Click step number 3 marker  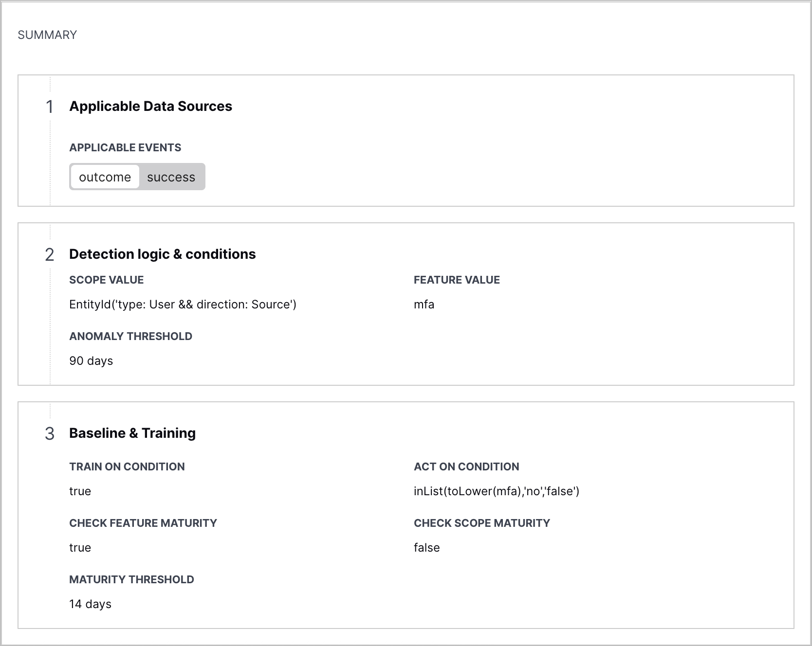tap(49, 433)
